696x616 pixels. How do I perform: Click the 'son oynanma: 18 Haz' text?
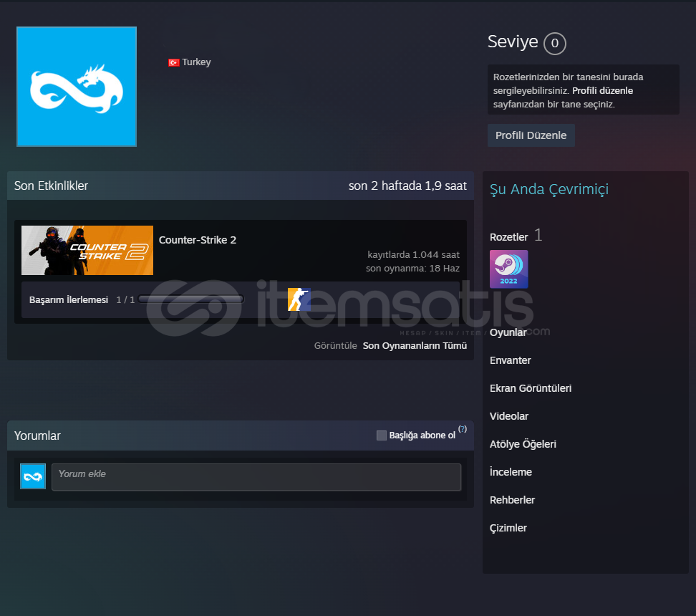click(412, 269)
